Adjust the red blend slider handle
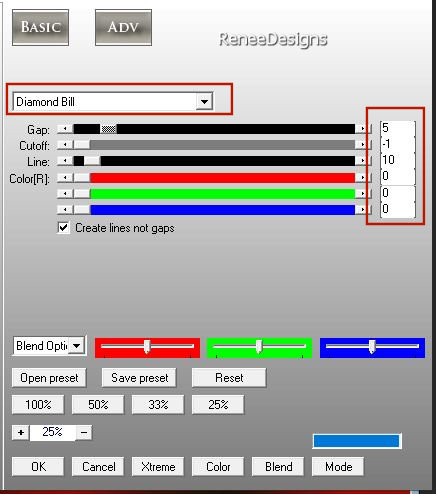Viewport: 436px width, 494px height. (147, 347)
